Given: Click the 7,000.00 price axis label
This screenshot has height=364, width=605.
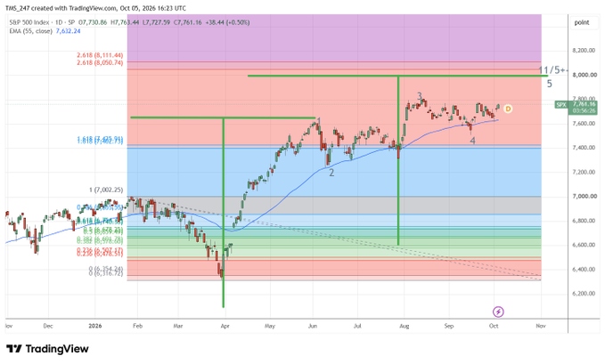Looking at the screenshot, I should tap(585, 197).
